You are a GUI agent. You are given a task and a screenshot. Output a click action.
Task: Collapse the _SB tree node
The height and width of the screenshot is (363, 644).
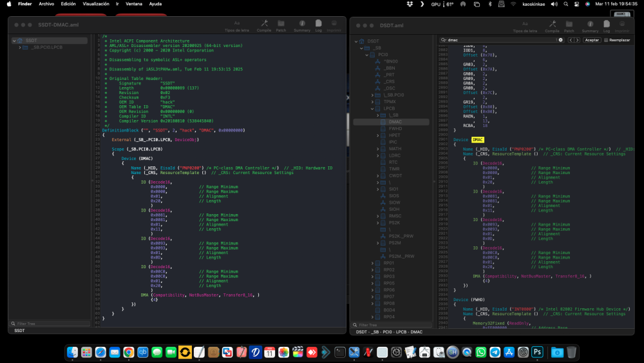(x=361, y=48)
